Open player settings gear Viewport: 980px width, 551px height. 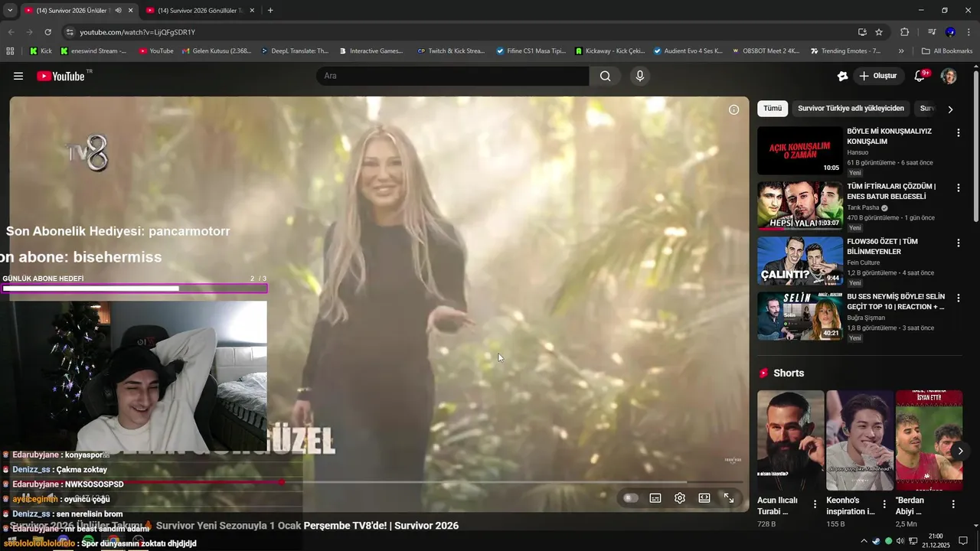tap(680, 498)
